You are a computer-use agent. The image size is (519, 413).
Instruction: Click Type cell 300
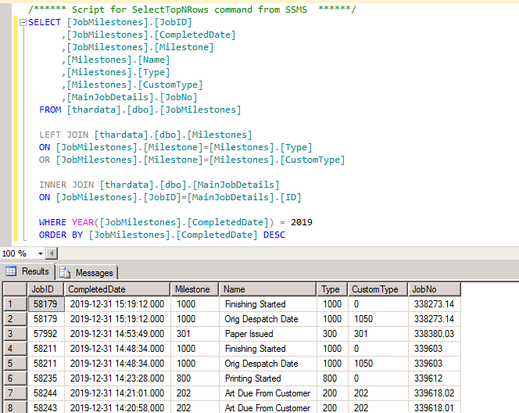point(332,334)
